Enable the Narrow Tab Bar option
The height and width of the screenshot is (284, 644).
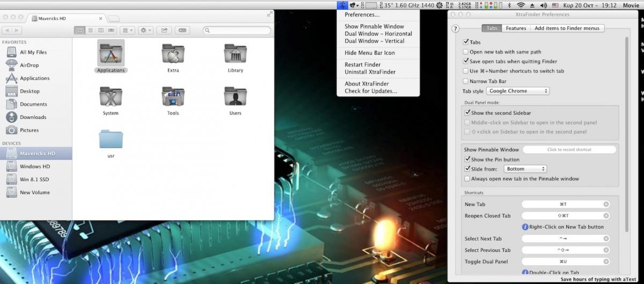[x=466, y=81]
